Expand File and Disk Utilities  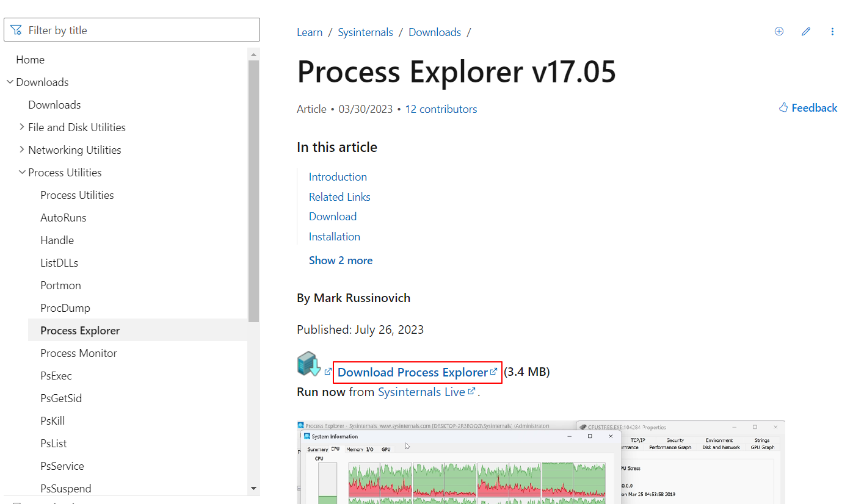(x=22, y=127)
